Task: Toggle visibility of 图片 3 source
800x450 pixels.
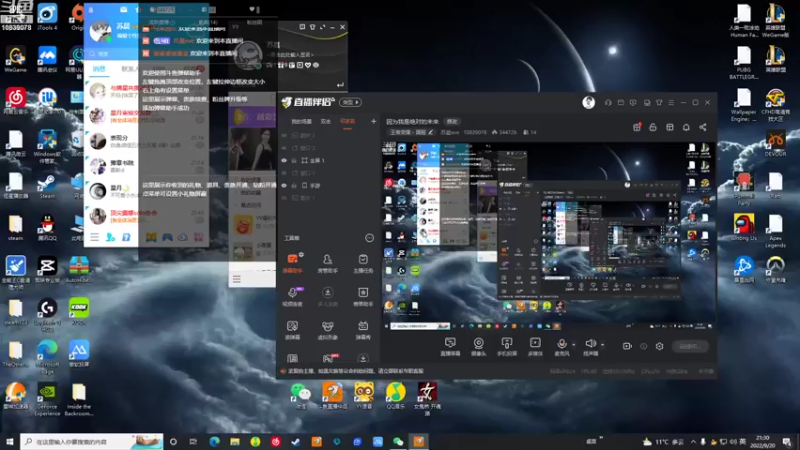Action: click(x=284, y=135)
